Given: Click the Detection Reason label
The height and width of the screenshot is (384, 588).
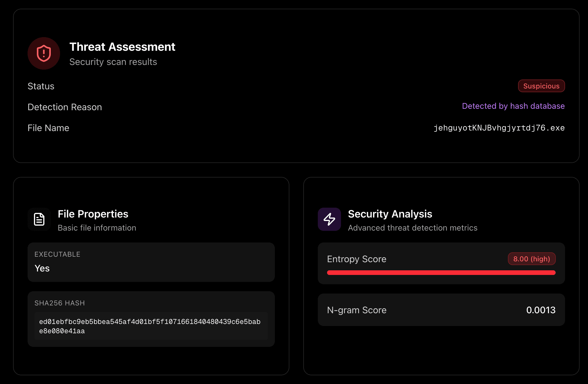Looking at the screenshot, I should point(65,107).
